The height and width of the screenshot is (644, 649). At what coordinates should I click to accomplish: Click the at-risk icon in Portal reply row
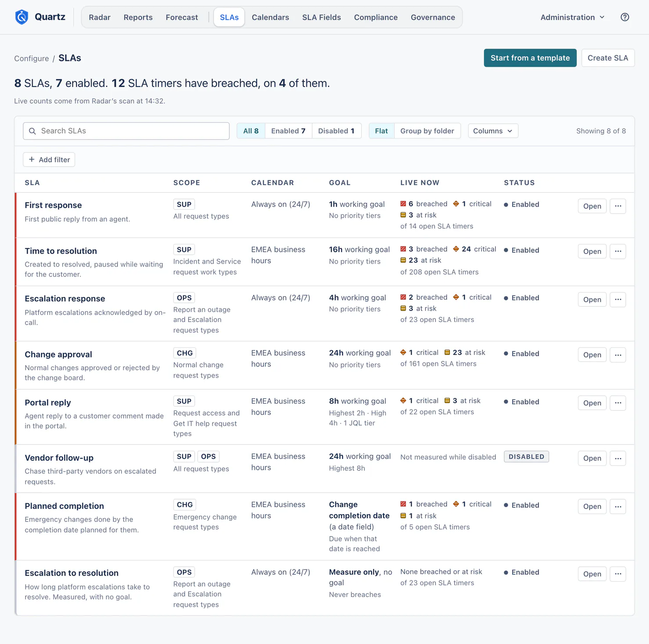447,401
